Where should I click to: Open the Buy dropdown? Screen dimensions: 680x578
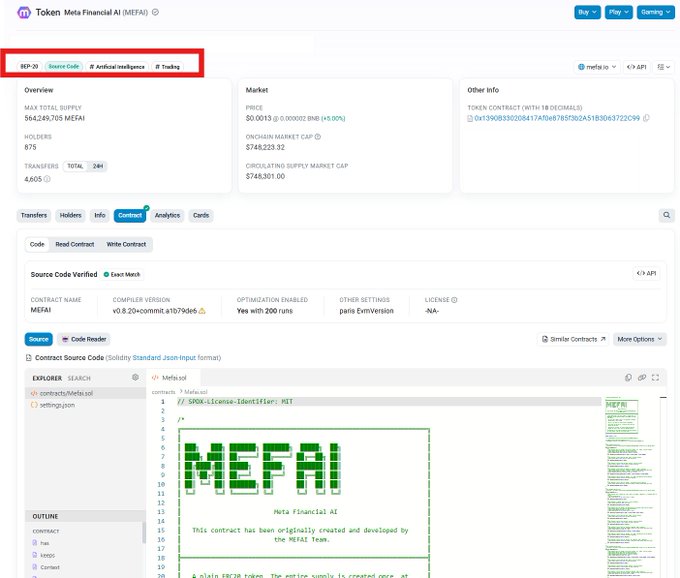(587, 12)
